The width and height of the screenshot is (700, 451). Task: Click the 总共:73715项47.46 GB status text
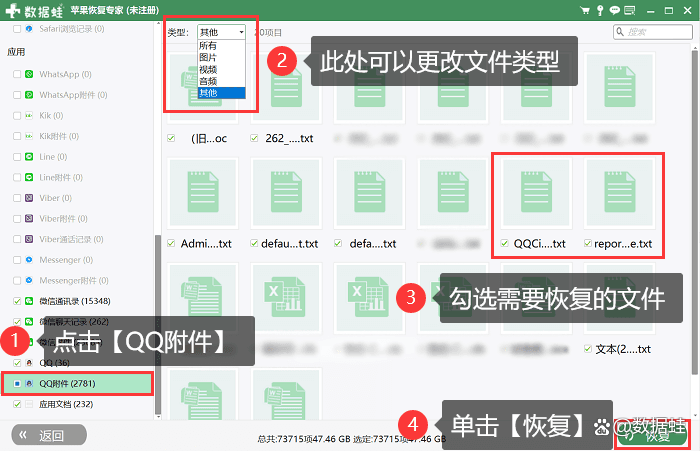pos(304,439)
